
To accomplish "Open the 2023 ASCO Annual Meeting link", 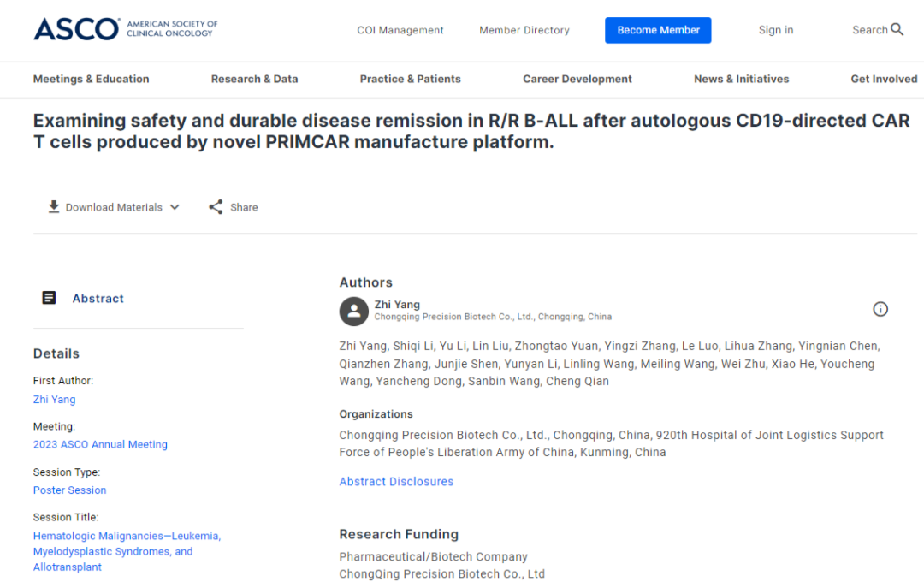I will pos(100,444).
